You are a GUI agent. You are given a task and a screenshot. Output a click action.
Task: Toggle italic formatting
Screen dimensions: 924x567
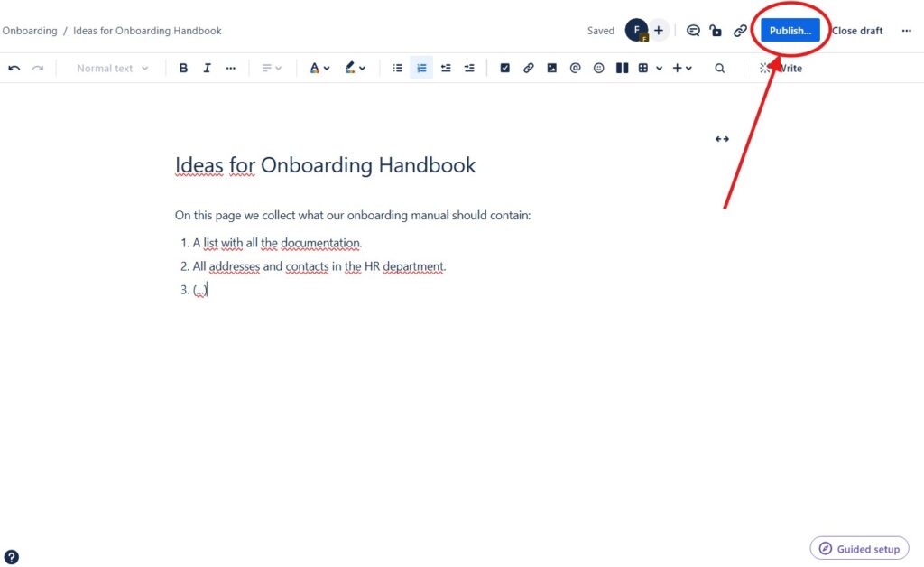207,67
